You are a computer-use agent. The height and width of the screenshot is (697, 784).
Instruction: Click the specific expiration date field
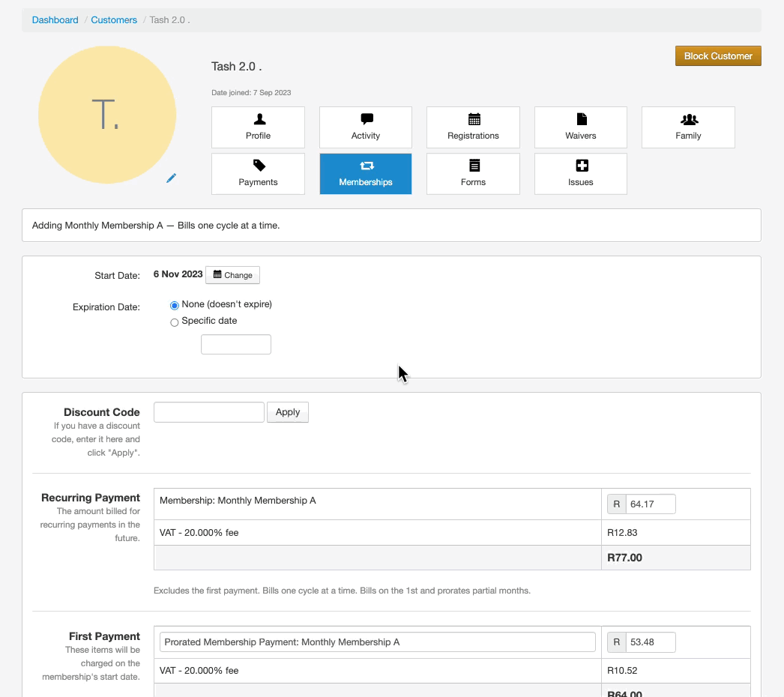235,345
